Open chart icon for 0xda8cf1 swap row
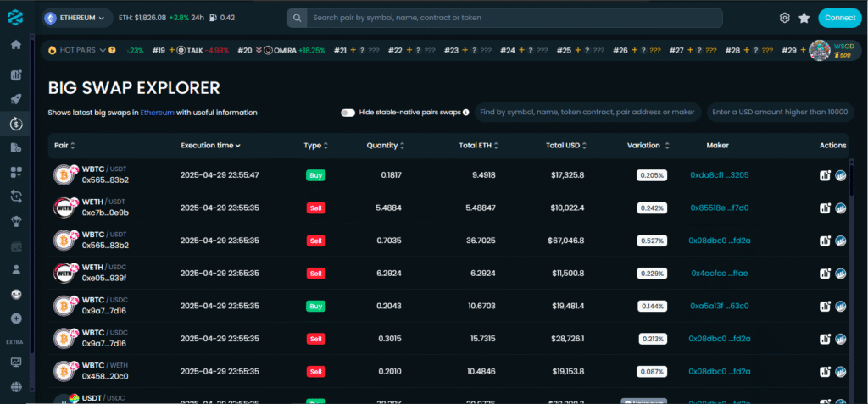The image size is (868, 404). [x=825, y=175]
